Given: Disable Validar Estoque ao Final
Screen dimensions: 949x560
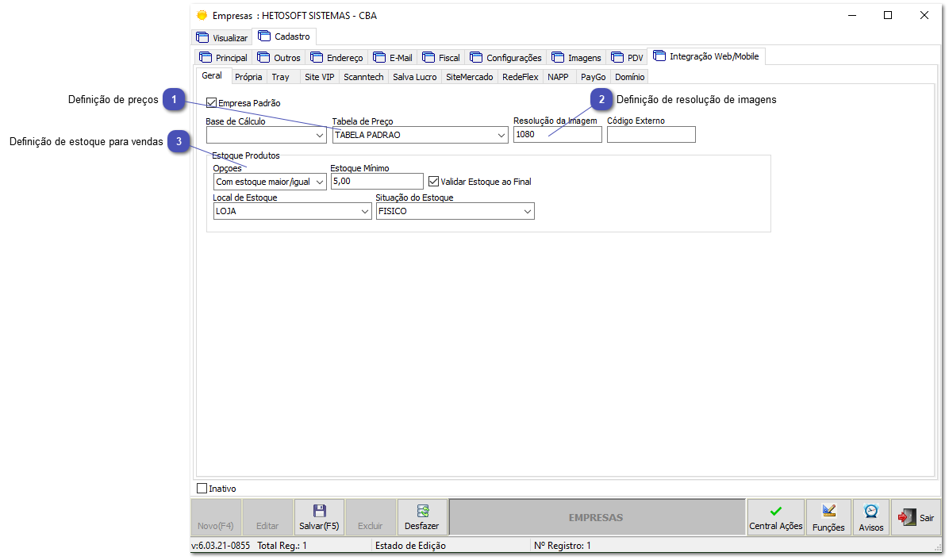Looking at the screenshot, I should 433,181.
